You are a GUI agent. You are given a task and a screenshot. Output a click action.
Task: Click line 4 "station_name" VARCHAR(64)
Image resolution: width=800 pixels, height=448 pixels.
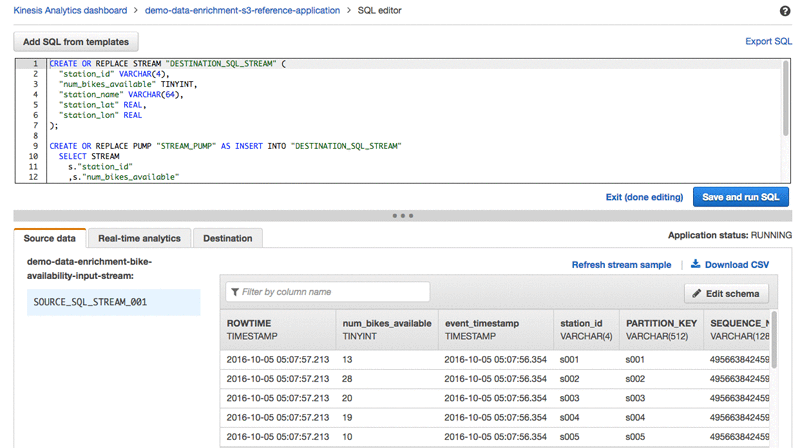click(121, 94)
